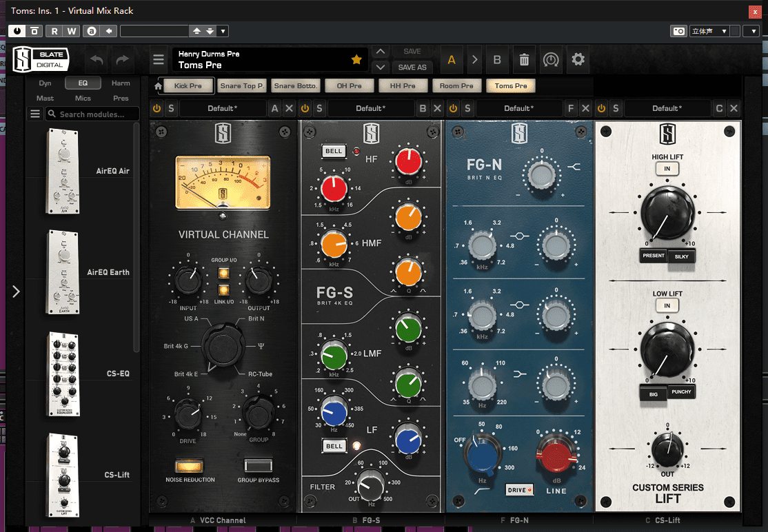This screenshot has height=532, width=768.
Task: Solo the FG-N module
Action: [x=467, y=108]
